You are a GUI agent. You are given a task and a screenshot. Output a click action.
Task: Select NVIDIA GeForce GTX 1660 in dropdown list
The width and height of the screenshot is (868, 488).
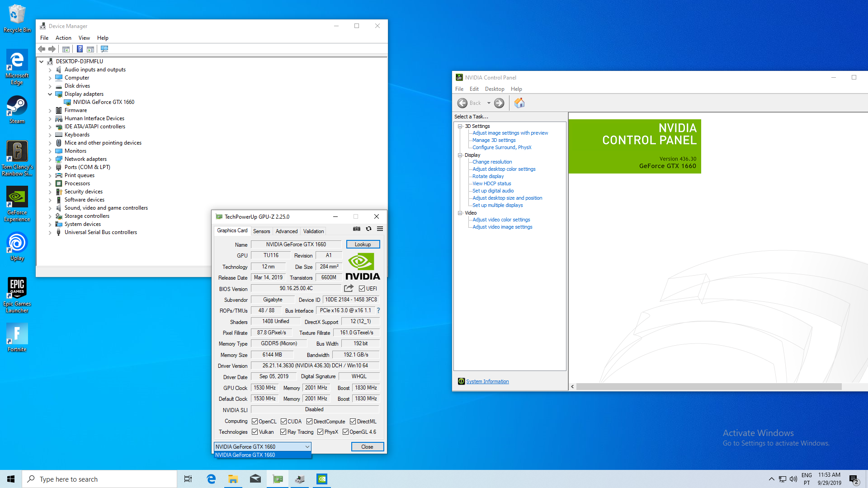tap(262, 455)
